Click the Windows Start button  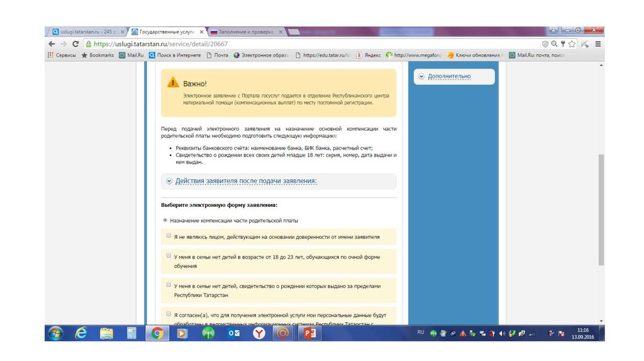55,333
